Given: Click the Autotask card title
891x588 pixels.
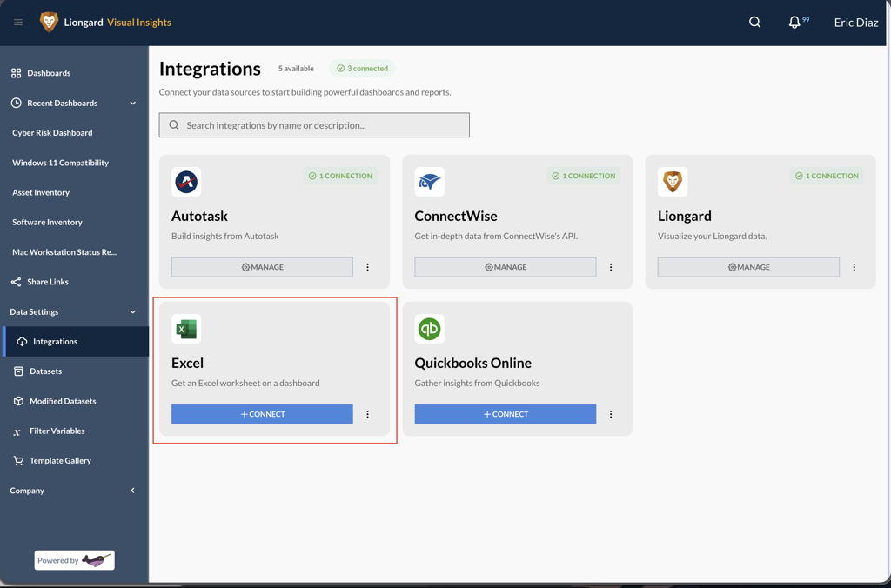Looking at the screenshot, I should tap(199, 216).
